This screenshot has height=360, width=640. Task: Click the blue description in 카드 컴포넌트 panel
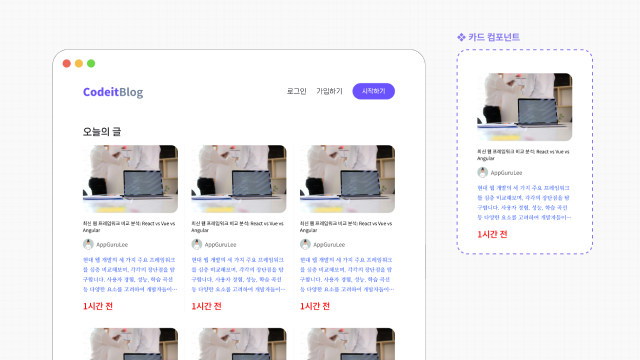click(524, 202)
